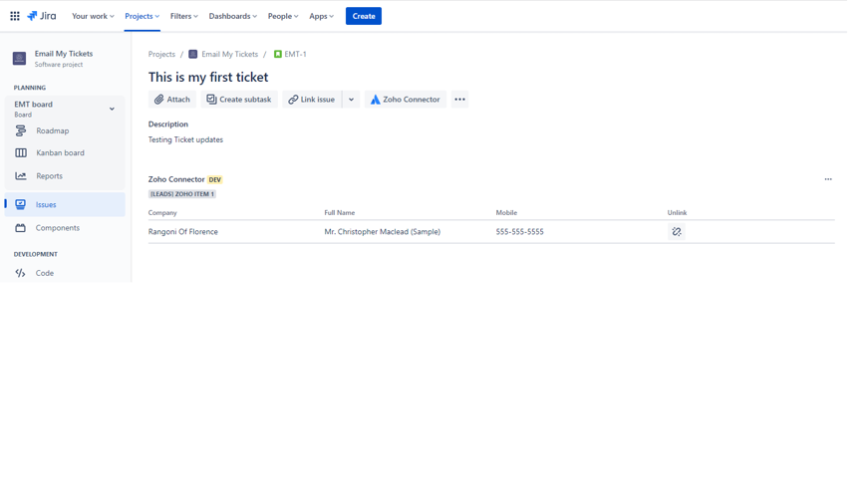Click the DEV badge beside Zoho Connector
This screenshot has height=494, width=868.
pyautogui.click(x=215, y=180)
